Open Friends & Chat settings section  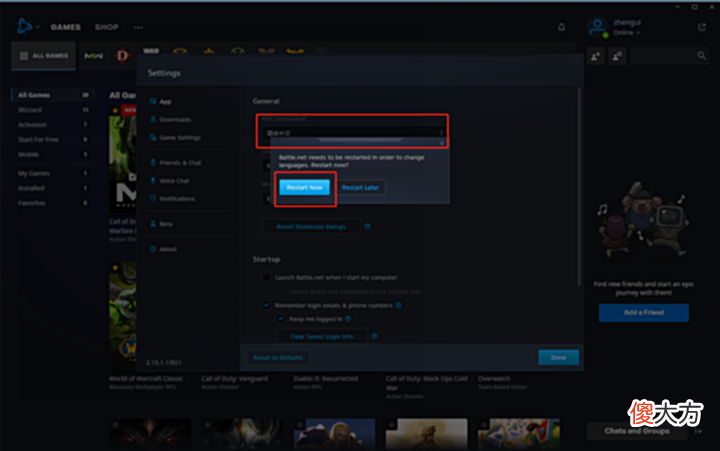[x=180, y=163]
